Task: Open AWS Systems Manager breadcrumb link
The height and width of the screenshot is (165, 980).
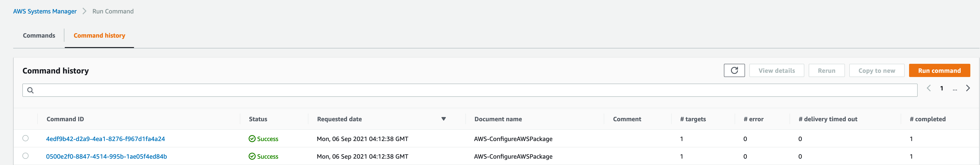Action: tap(45, 11)
